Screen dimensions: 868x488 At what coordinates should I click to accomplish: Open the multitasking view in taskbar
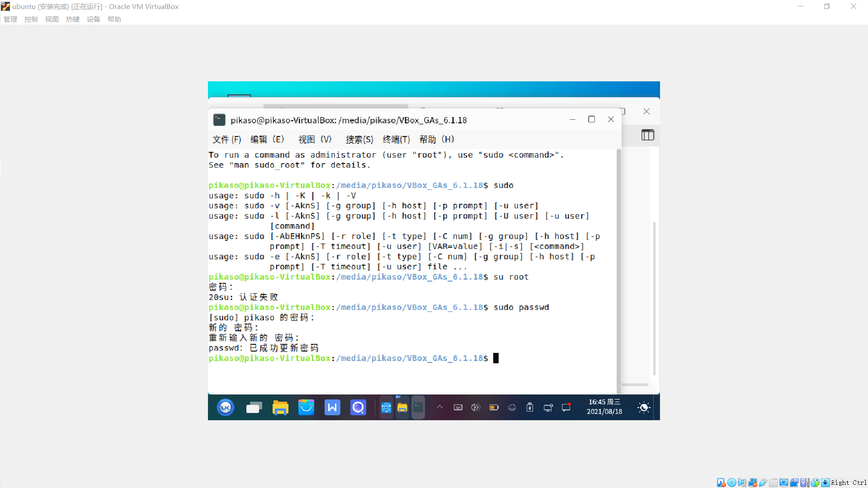[254, 408]
